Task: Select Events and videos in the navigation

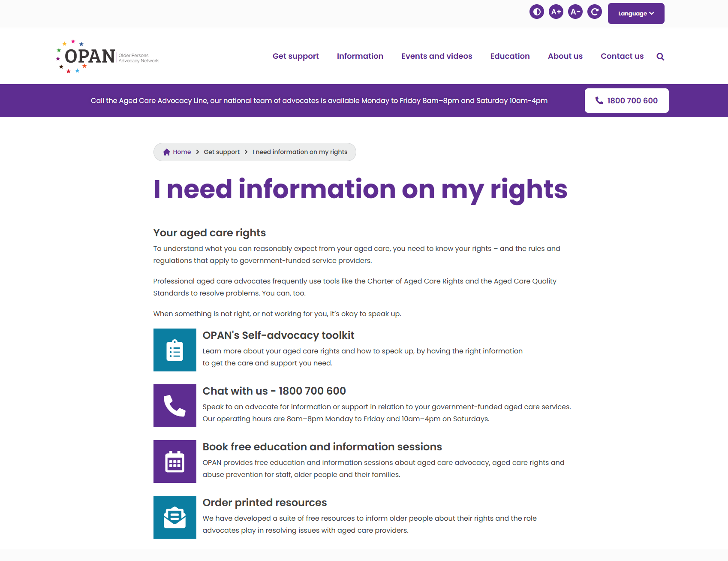Action: click(436, 56)
